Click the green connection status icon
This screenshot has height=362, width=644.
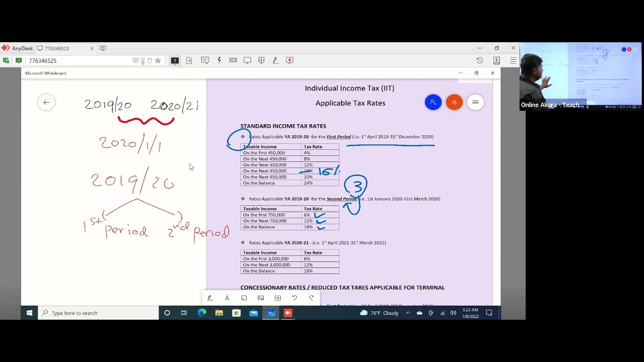tap(19, 60)
